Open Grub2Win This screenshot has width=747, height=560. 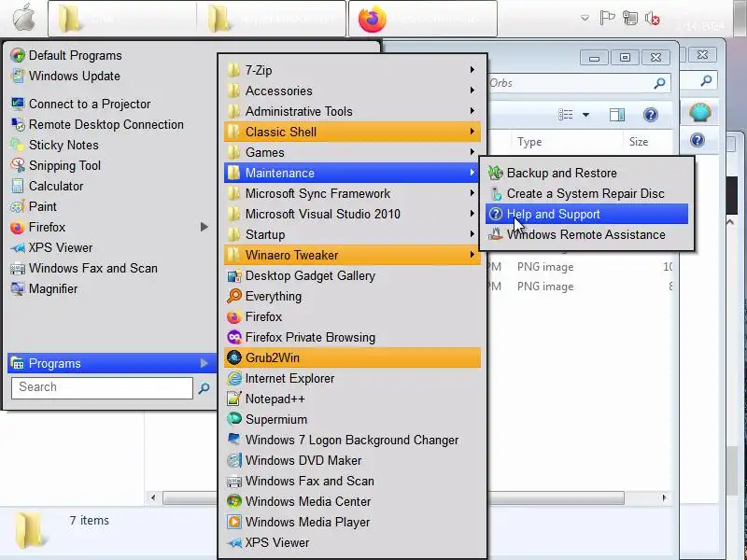(353, 357)
